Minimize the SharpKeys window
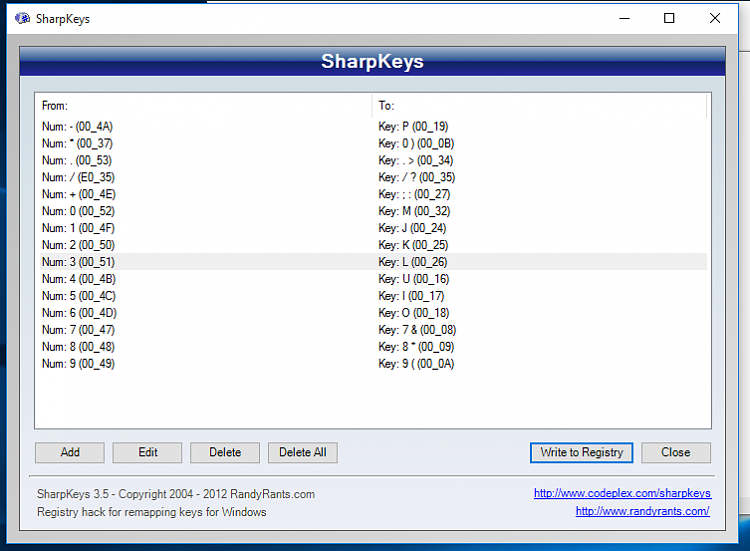The image size is (750, 551). (624, 19)
